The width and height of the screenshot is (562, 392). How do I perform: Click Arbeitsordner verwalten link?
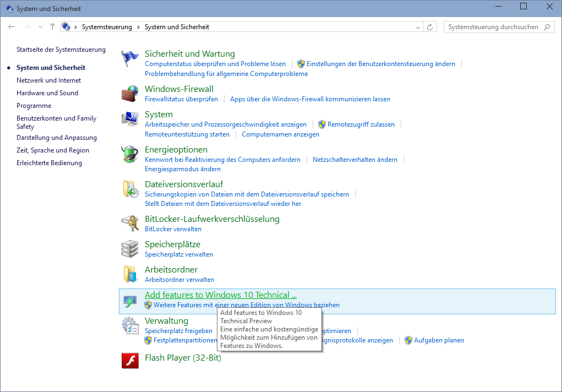click(x=179, y=280)
